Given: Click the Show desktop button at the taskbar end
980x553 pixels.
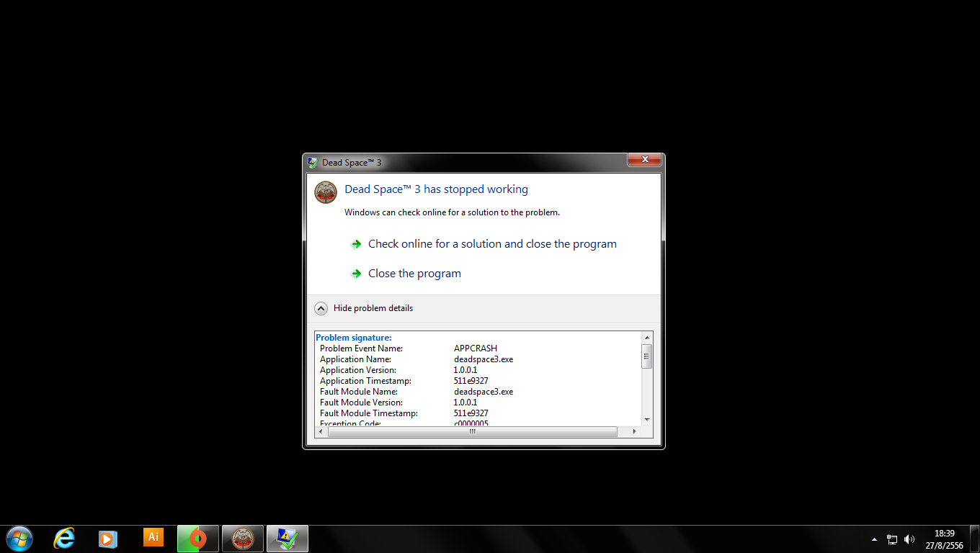Looking at the screenshot, I should click(975, 539).
